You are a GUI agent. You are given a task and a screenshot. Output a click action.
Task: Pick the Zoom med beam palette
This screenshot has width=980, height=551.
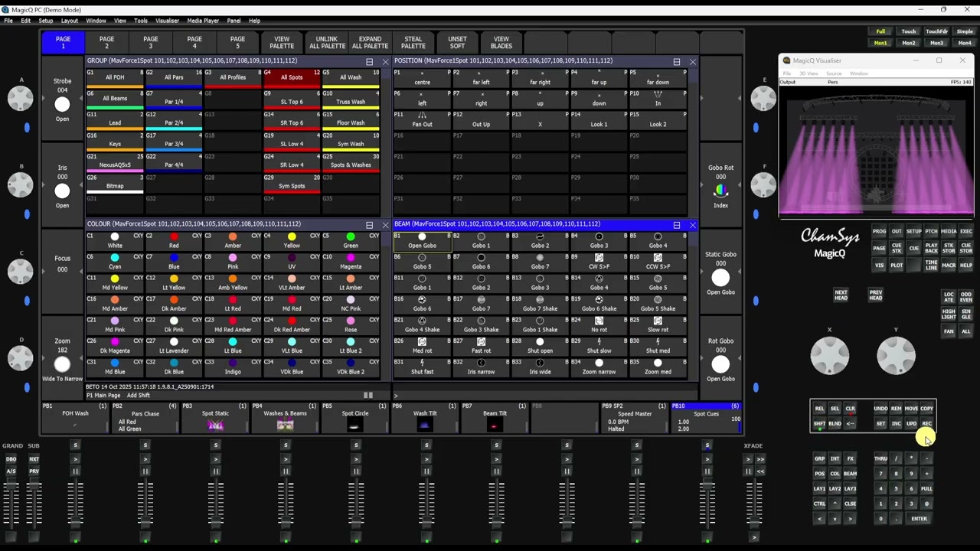pos(658,367)
